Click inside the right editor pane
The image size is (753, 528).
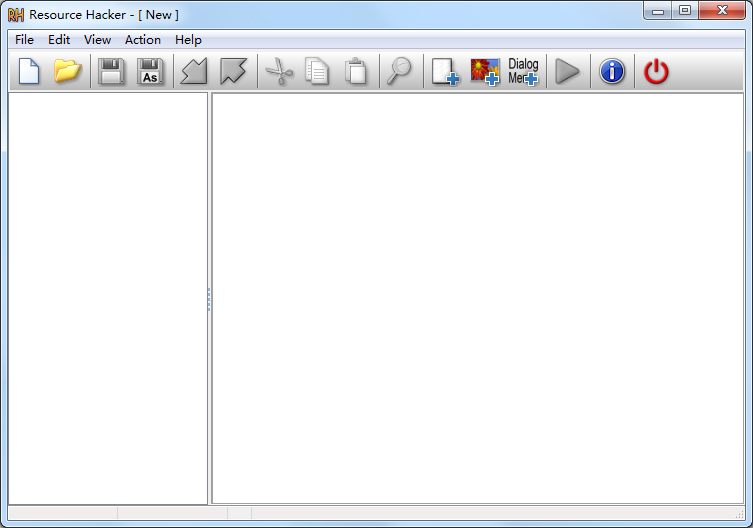pos(478,298)
